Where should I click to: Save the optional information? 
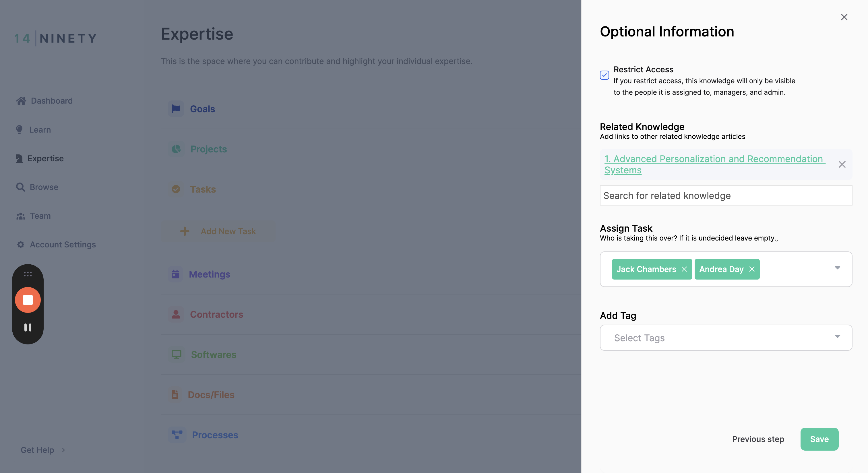[x=819, y=439]
